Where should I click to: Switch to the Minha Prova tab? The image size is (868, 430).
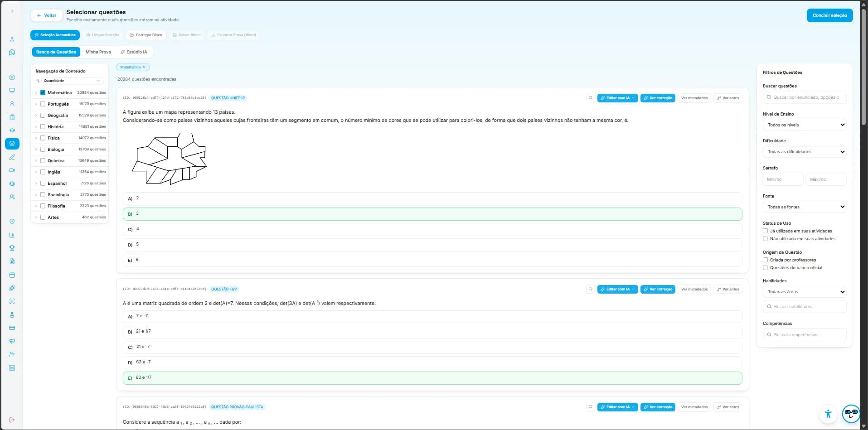(x=98, y=52)
